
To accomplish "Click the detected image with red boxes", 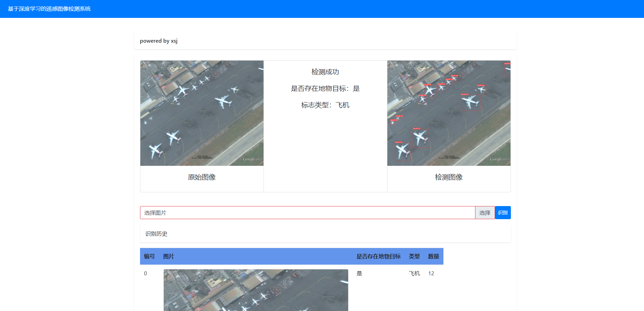I will coord(449,113).
